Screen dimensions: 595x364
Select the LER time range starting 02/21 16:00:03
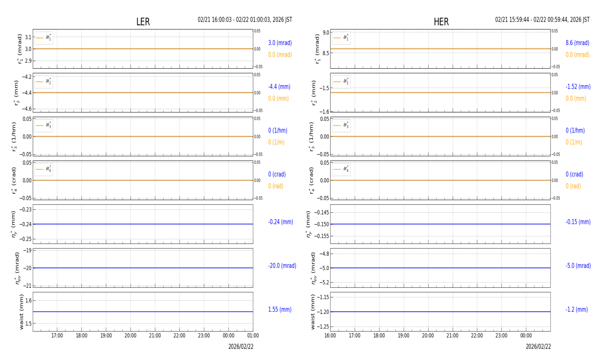[x=245, y=20]
